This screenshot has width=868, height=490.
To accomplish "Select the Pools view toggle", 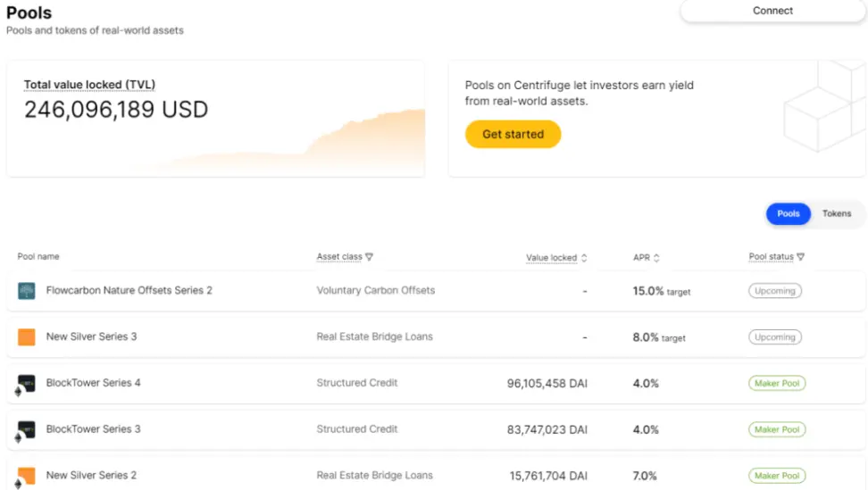I will (x=789, y=214).
